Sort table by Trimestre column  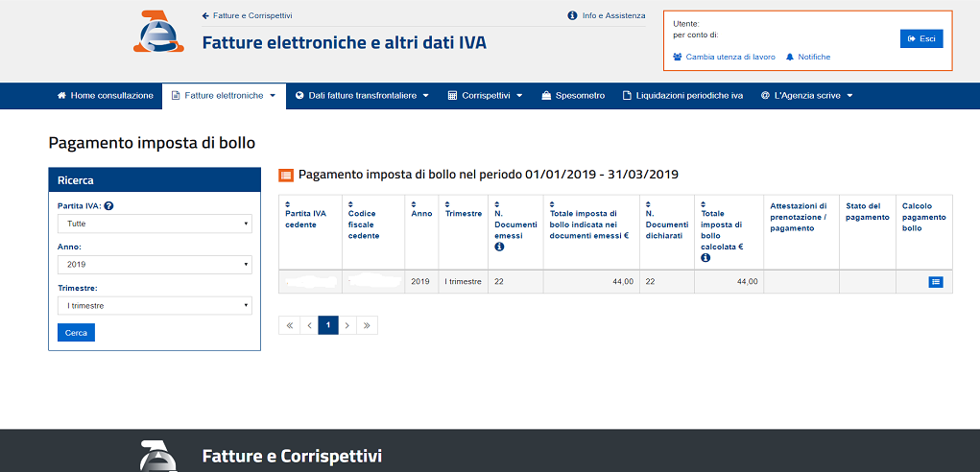click(449, 203)
